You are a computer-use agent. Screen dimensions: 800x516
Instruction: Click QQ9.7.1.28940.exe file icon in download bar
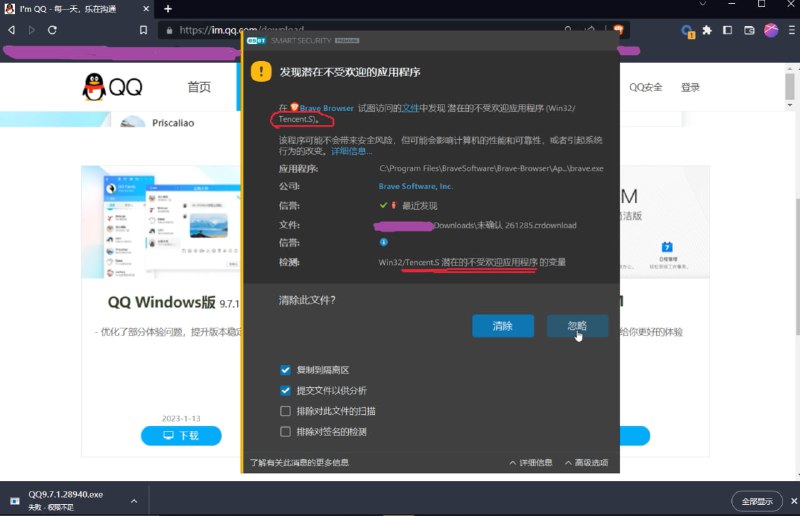tap(15, 501)
